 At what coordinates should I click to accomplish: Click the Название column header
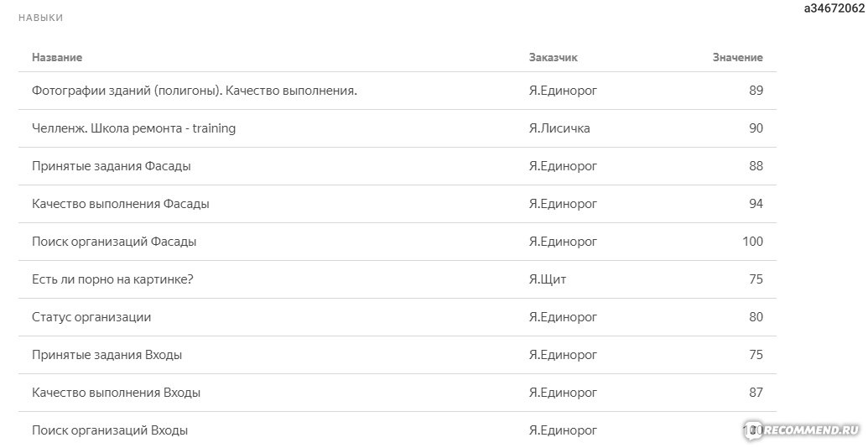point(57,57)
